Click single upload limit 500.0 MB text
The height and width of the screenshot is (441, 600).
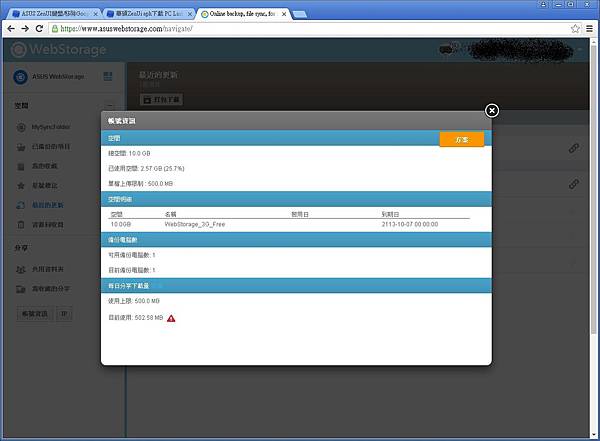click(x=140, y=184)
